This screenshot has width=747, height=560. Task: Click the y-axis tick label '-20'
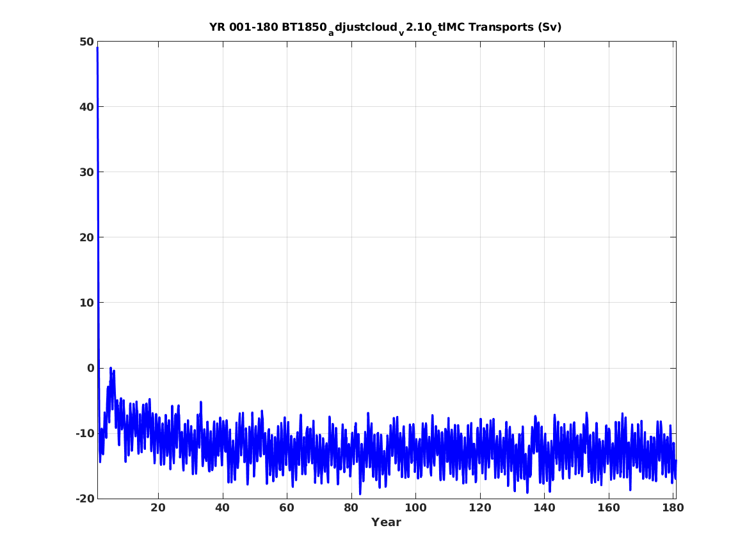pos(84,499)
